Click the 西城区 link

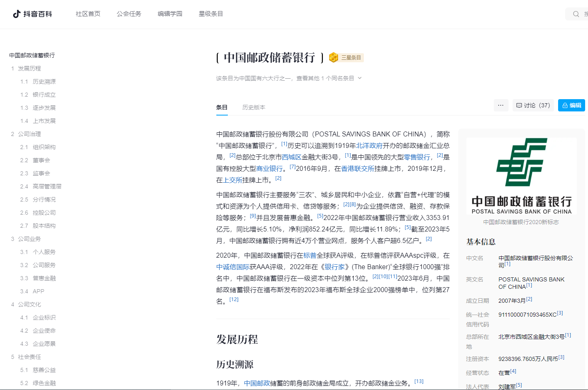click(x=291, y=157)
